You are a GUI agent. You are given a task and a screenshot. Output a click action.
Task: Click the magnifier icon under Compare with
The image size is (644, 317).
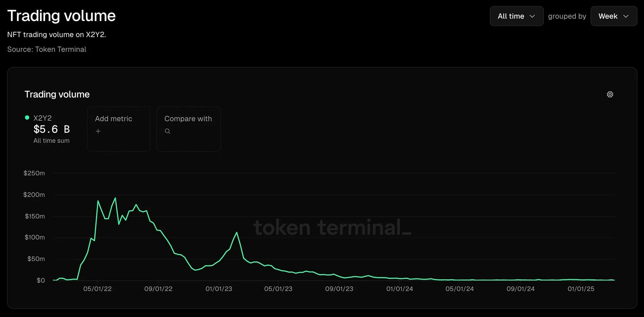[x=168, y=131]
